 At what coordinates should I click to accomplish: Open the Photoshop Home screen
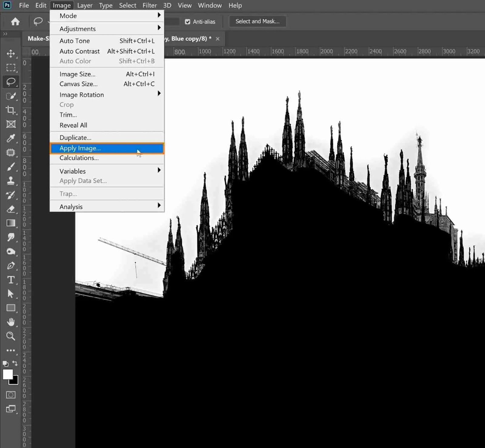15,21
